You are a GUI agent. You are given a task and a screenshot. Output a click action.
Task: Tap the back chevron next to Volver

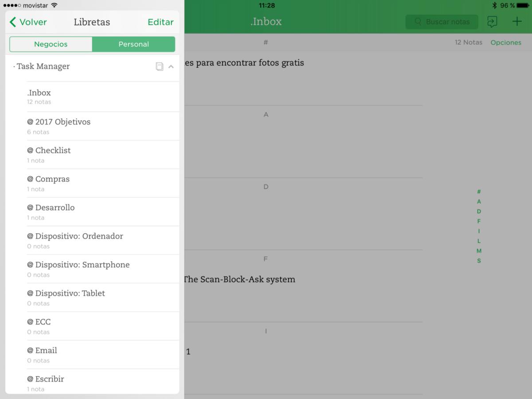click(12, 22)
